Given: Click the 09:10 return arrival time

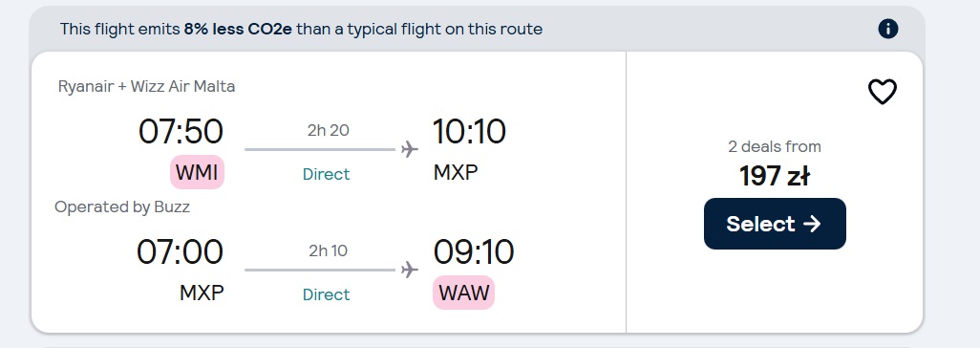Looking at the screenshot, I should coord(473,252).
